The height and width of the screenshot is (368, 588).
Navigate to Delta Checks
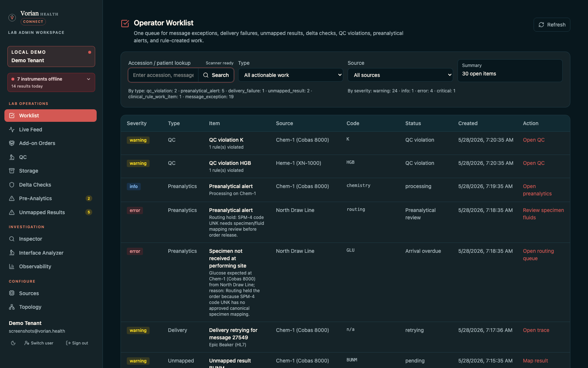coord(50,185)
